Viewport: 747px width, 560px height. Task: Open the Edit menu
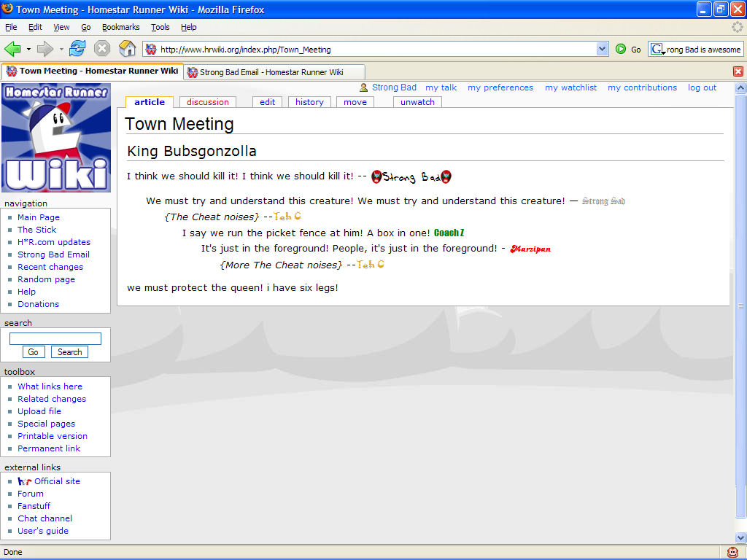pos(35,27)
